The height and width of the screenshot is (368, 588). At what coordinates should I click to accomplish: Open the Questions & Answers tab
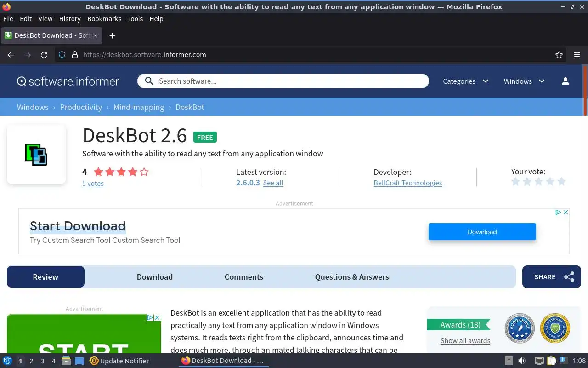[x=352, y=277]
